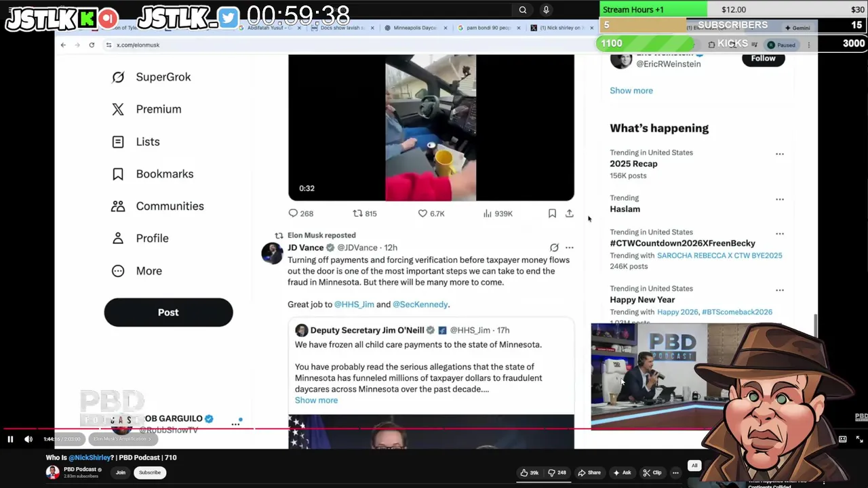The image size is (868, 488).
Task: Switch to the pam bondi 90 people tab
Action: [488, 28]
